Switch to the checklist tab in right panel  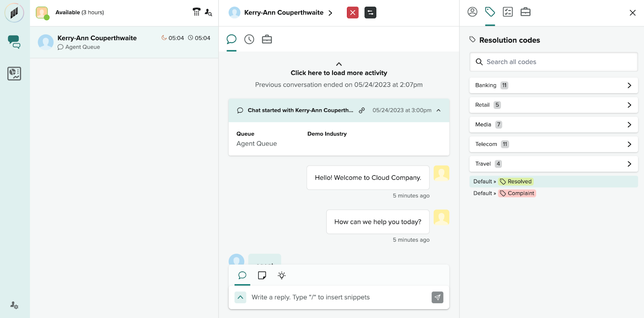tap(508, 12)
